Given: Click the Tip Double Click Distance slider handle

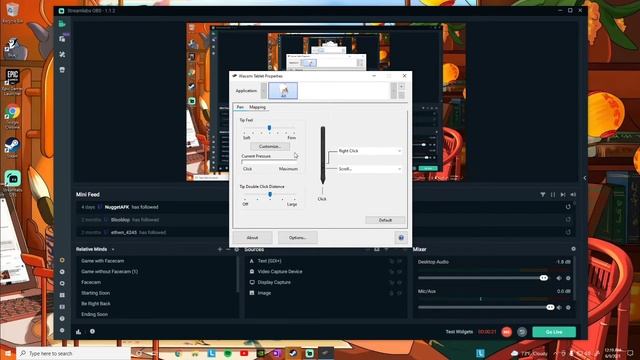Looking at the screenshot, I should (x=270, y=194).
